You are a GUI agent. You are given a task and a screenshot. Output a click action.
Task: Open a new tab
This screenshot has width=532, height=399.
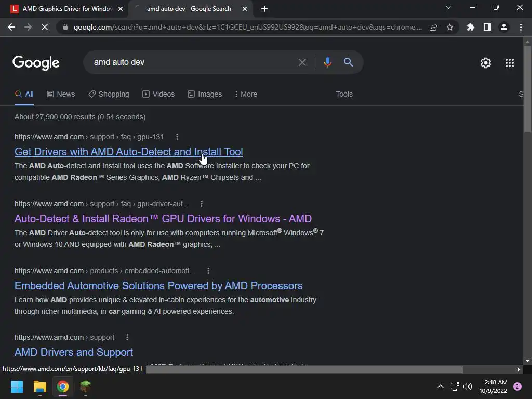click(x=264, y=9)
